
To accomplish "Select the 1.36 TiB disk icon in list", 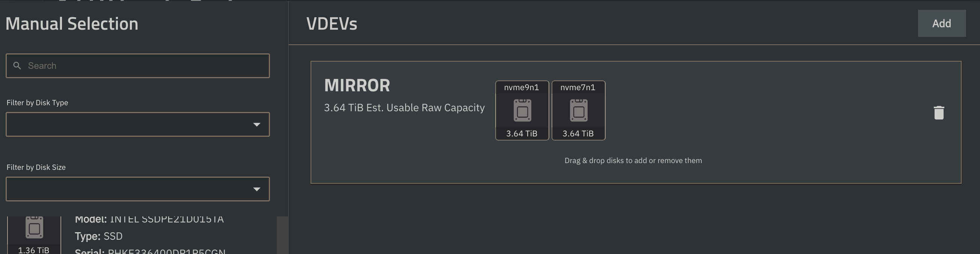I will pyautogui.click(x=34, y=228).
